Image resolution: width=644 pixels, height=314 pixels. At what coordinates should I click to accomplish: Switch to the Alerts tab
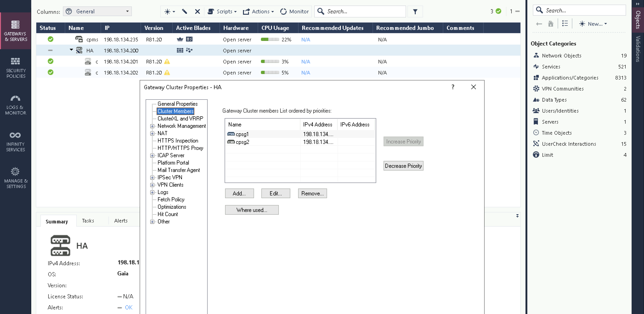(x=121, y=221)
